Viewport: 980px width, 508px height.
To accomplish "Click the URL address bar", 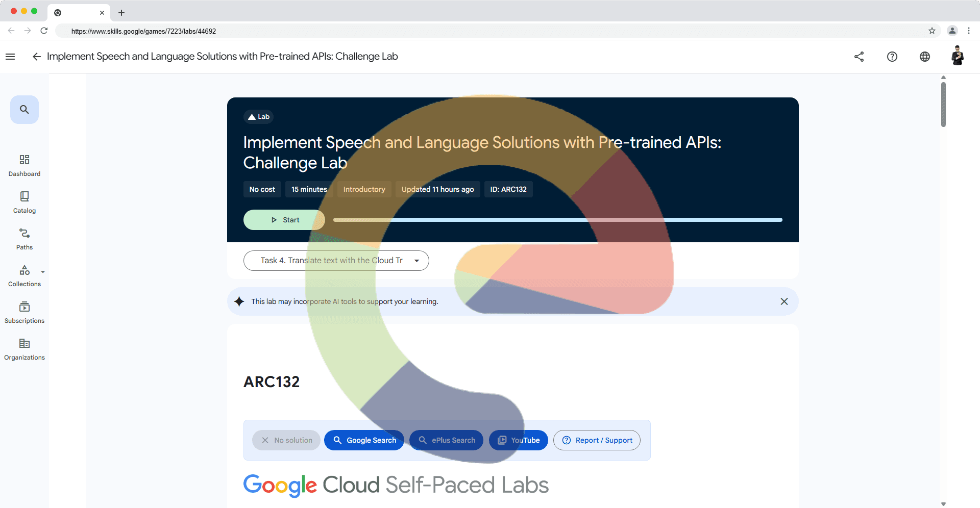I will coord(498,31).
